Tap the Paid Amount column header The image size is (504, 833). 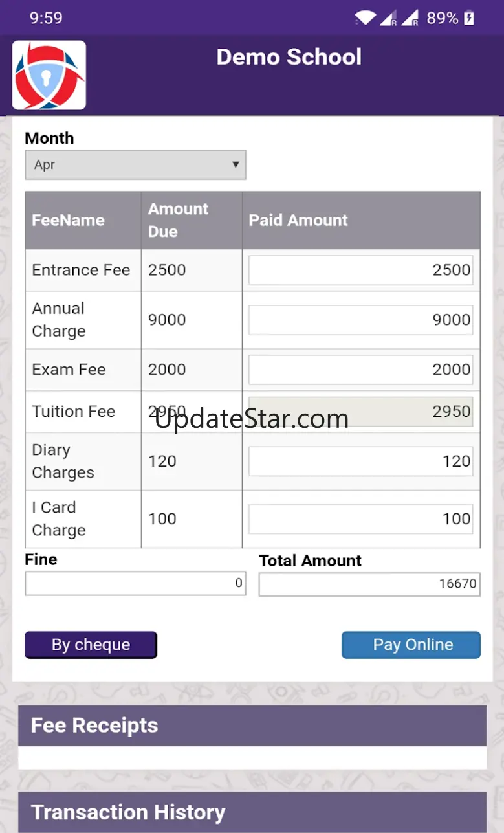(298, 220)
